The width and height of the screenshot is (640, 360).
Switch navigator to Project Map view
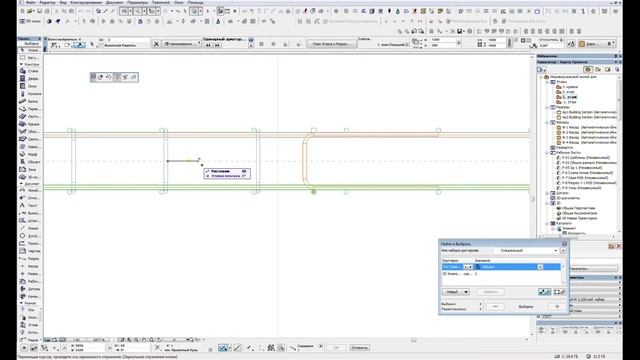[588, 70]
